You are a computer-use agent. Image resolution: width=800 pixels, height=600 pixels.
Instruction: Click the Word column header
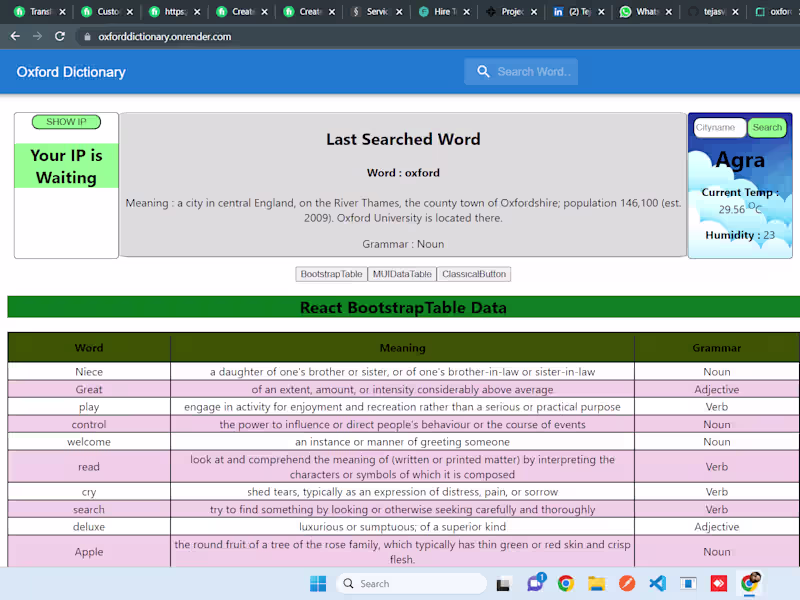click(x=89, y=347)
